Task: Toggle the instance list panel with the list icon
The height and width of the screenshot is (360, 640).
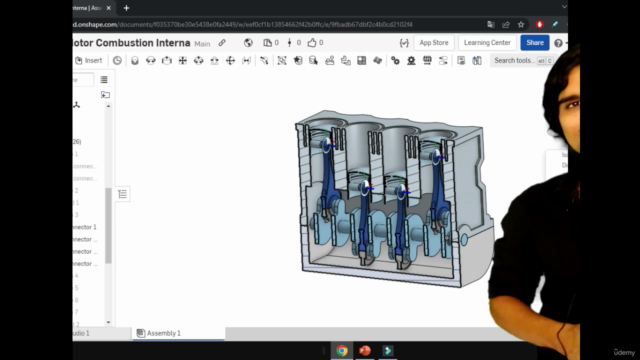Action: coord(122,194)
